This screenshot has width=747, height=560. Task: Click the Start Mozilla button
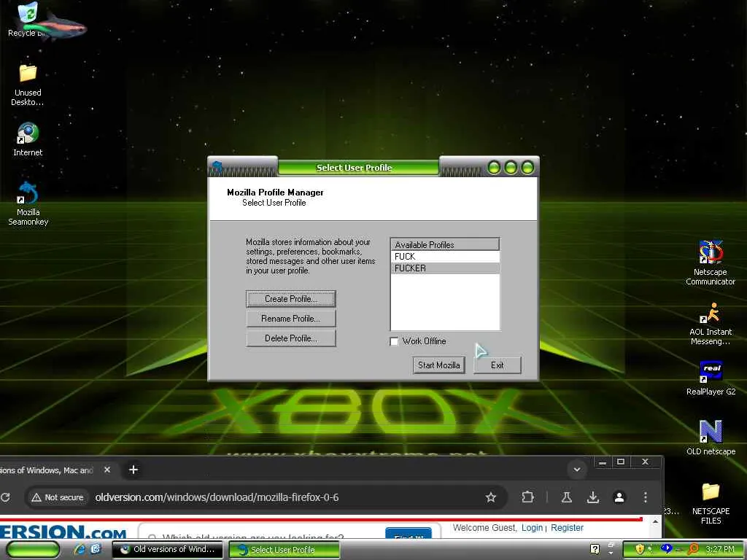coord(438,365)
